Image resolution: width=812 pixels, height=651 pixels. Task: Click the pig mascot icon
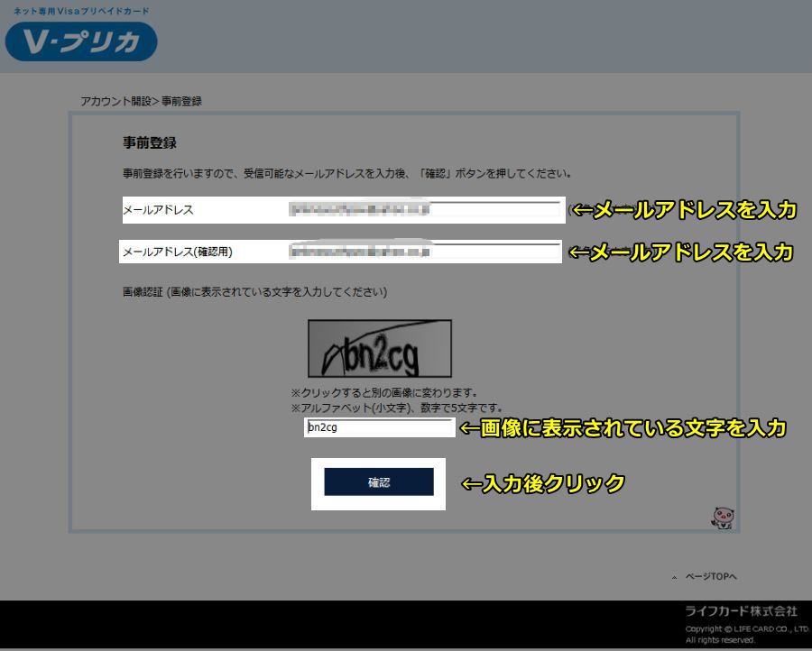point(723,518)
